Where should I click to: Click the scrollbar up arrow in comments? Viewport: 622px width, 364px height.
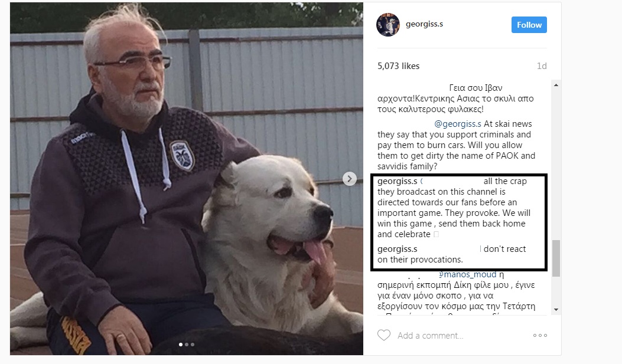[x=556, y=85]
